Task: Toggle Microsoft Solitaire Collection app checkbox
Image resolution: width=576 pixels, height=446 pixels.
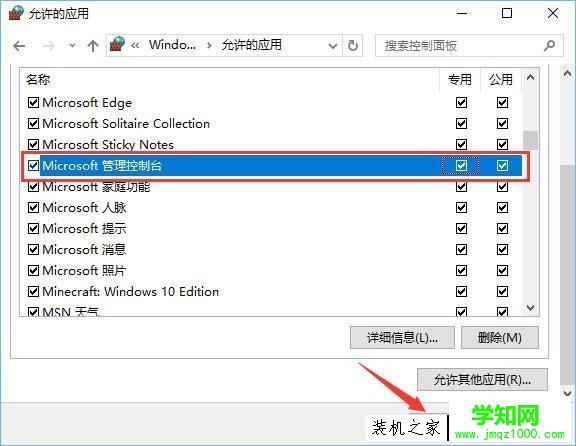Action: click(x=33, y=123)
